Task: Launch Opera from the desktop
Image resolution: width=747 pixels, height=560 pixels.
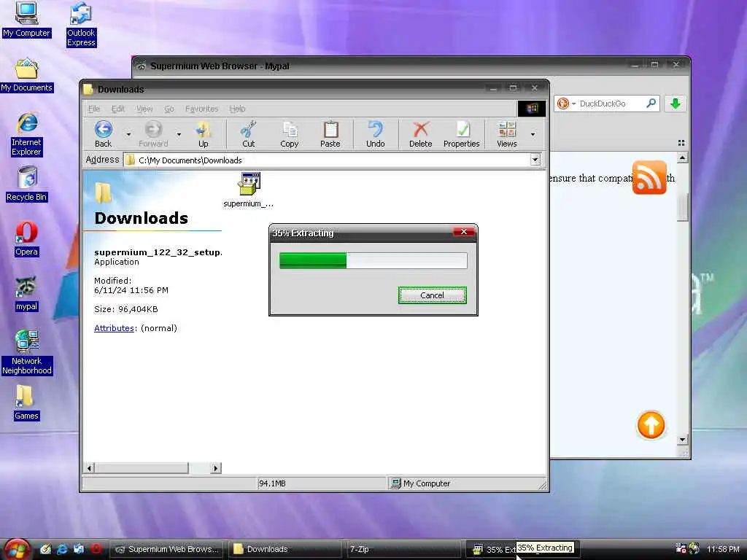Action: tap(27, 239)
